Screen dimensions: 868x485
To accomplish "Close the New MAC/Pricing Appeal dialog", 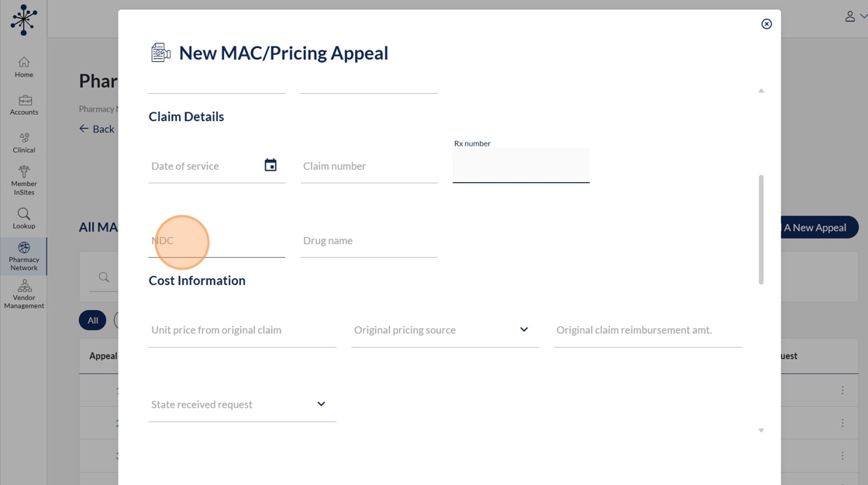I will click(766, 24).
